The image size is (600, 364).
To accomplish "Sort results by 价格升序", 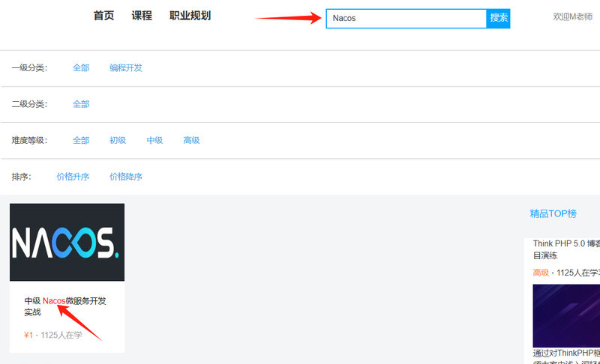I will coord(73,177).
